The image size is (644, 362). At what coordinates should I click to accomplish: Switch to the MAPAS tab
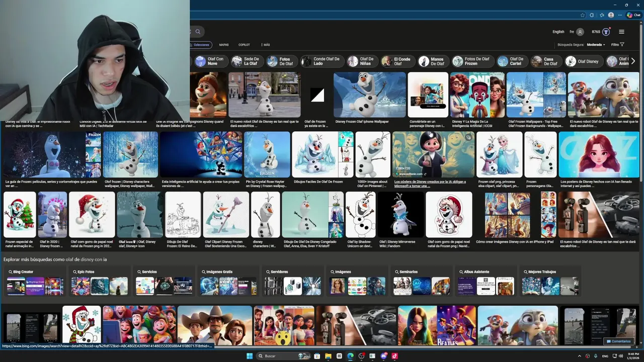click(224, 45)
